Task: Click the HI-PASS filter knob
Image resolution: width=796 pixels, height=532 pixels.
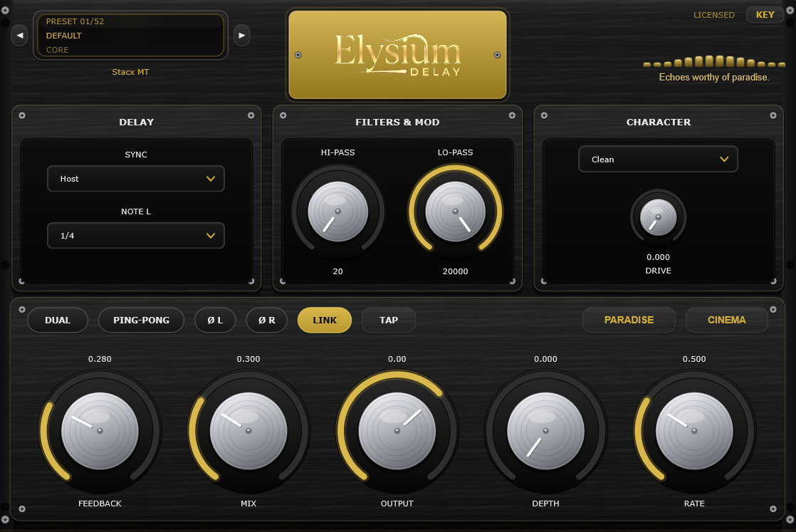Action: coord(338,212)
